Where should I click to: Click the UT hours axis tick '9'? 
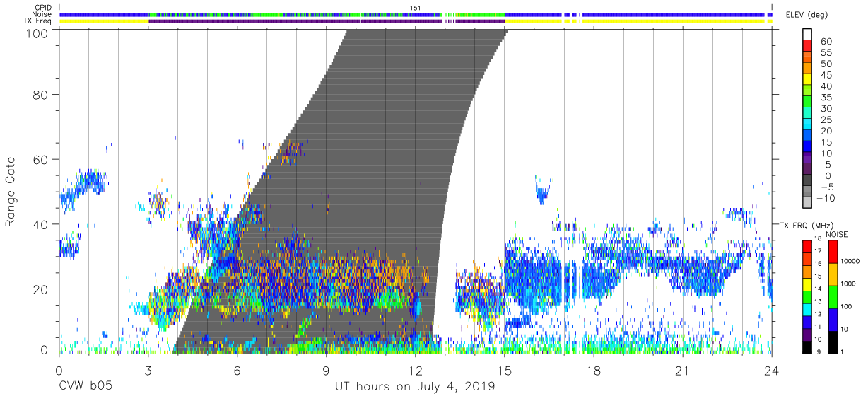coord(327,371)
